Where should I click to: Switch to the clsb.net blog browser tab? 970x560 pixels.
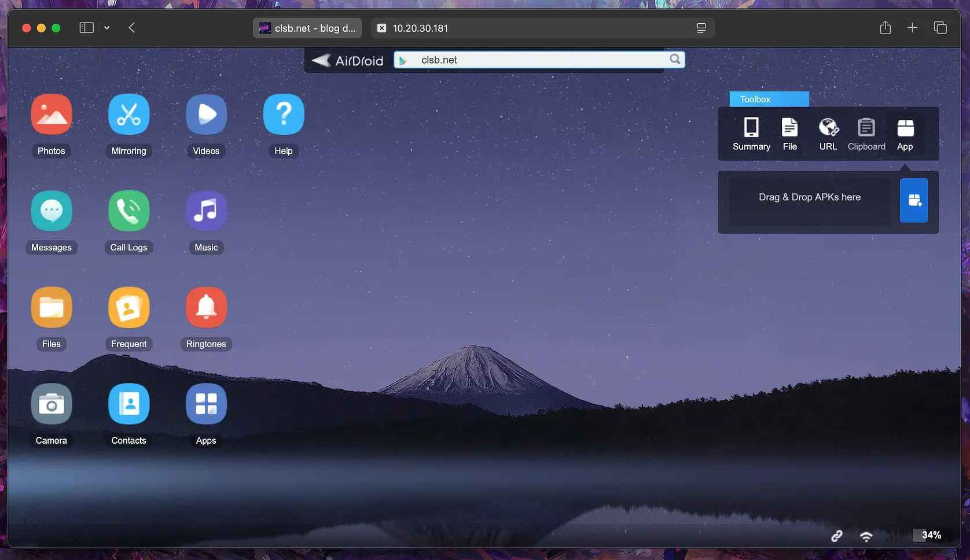pyautogui.click(x=307, y=28)
